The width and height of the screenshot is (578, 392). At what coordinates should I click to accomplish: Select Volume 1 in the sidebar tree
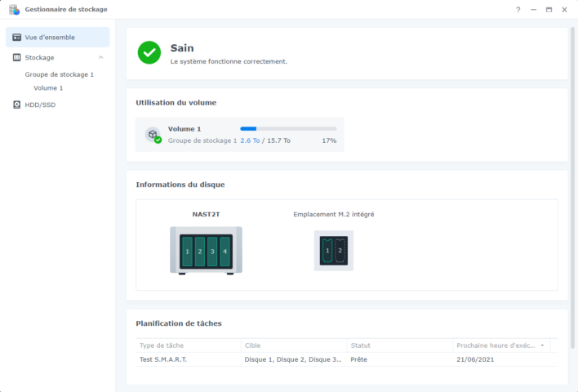click(48, 88)
